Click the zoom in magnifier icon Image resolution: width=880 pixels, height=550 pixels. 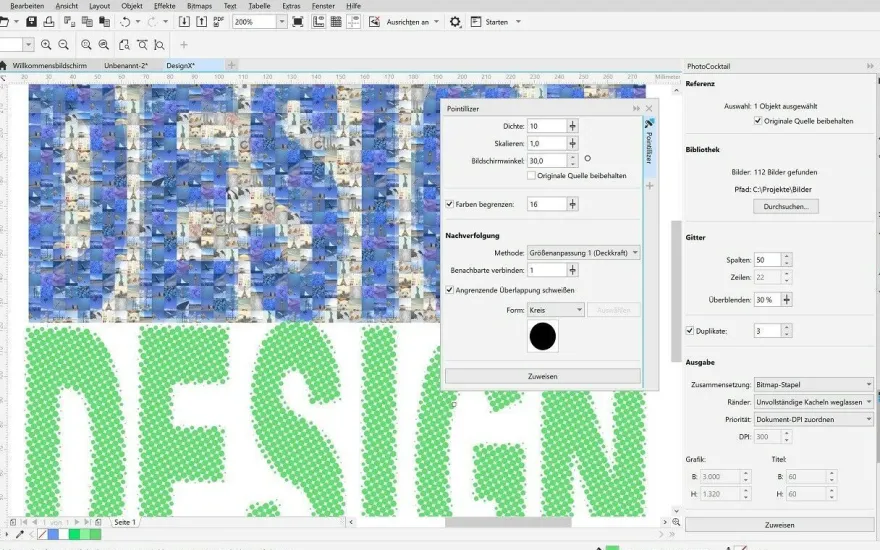(x=46, y=45)
